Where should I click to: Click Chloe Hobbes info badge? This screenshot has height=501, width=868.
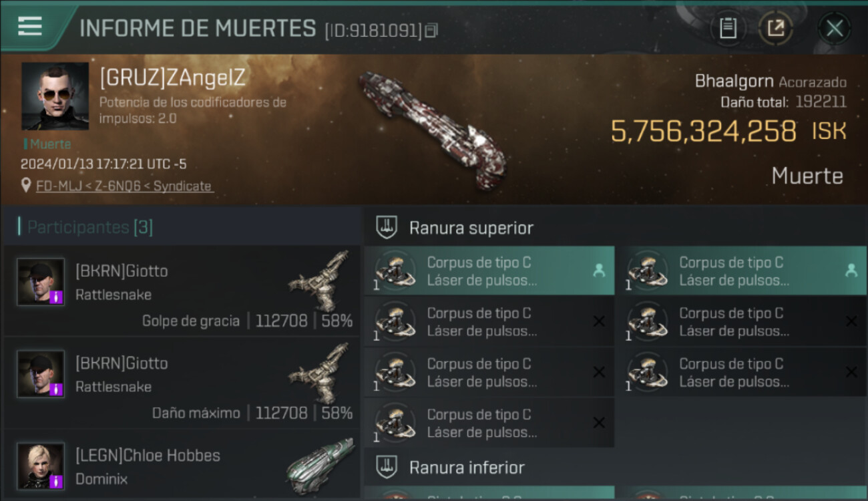[57, 481]
